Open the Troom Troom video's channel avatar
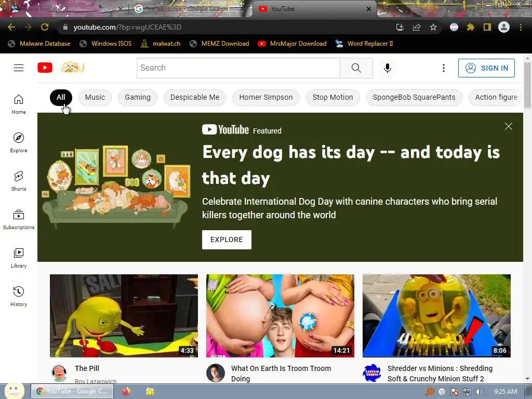The width and height of the screenshot is (532, 399). (216, 373)
